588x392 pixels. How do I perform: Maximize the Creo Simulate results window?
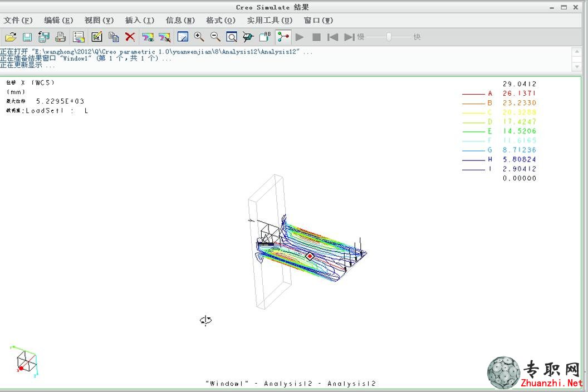click(563, 7)
